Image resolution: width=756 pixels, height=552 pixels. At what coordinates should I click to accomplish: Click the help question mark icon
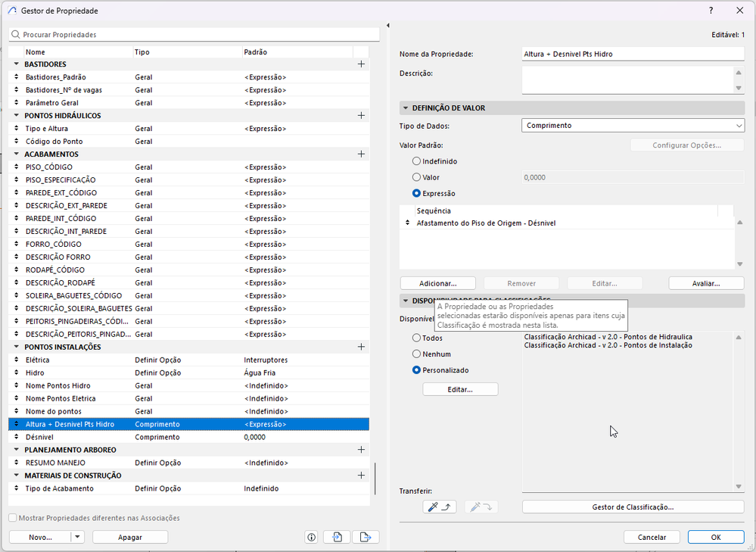click(711, 10)
